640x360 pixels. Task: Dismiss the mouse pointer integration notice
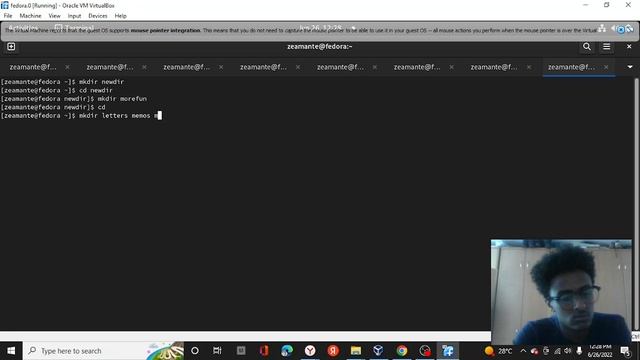tap(620, 30)
